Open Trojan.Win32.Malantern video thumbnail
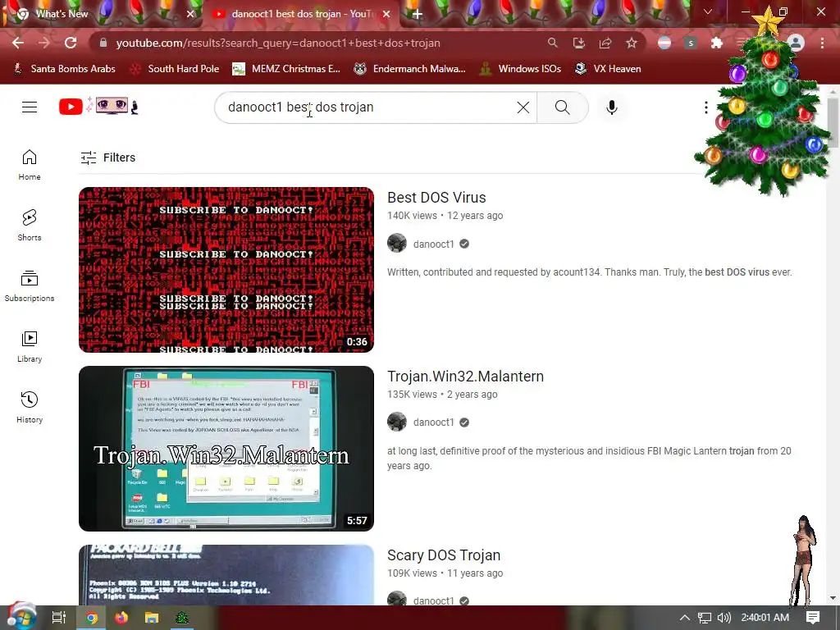Screen dimensions: 840x630 [226, 449]
